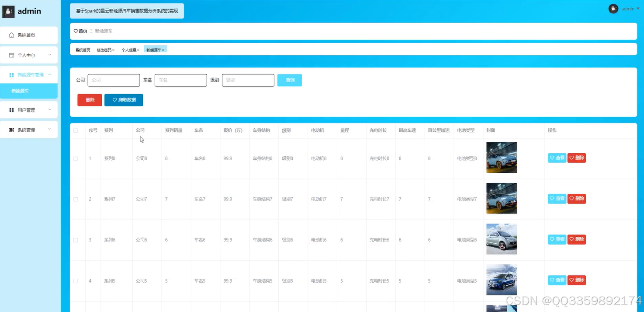Expand the 用户管理 menu chevron
The image size is (644, 312).
[x=49, y=110]
